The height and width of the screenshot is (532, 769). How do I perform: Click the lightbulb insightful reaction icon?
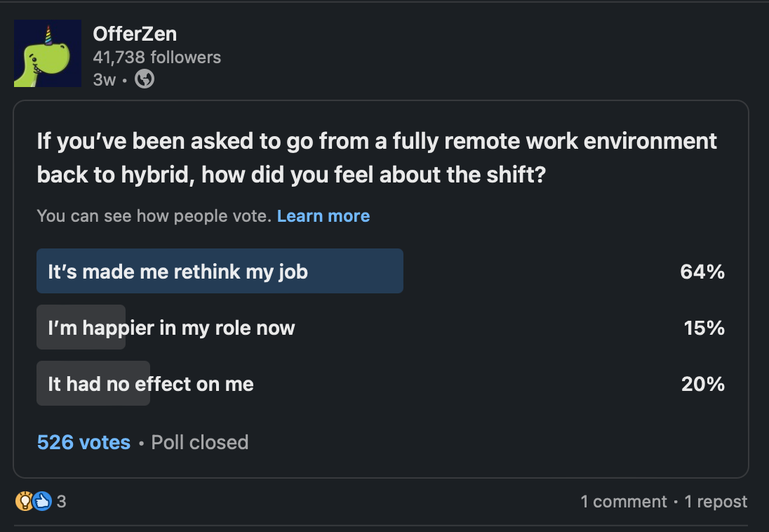click(x=24, y=501)
